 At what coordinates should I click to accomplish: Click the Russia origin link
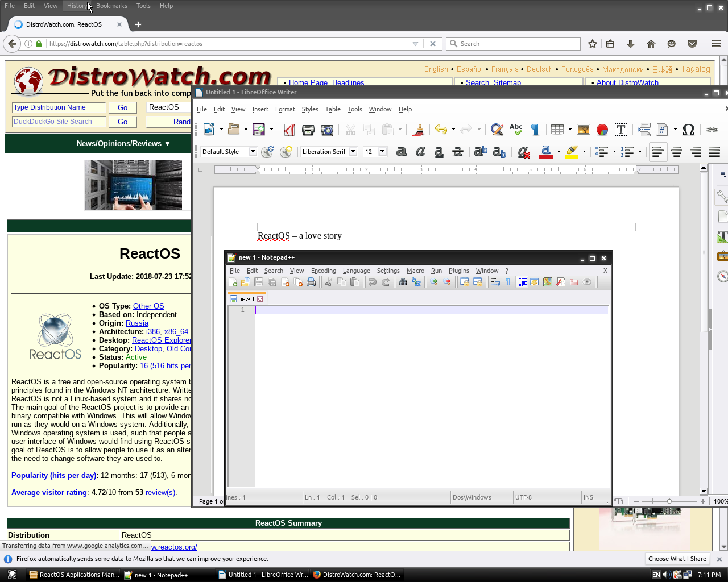point(137,323)
